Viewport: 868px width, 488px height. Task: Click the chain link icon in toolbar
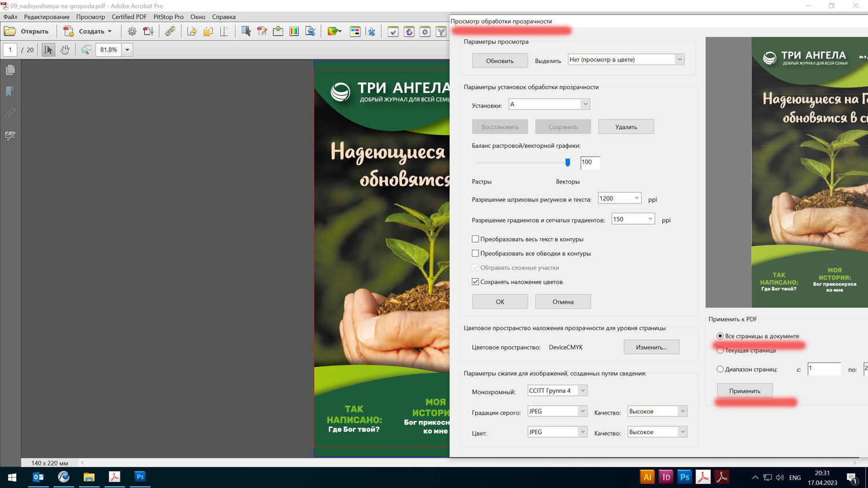(x=170, y=31)
